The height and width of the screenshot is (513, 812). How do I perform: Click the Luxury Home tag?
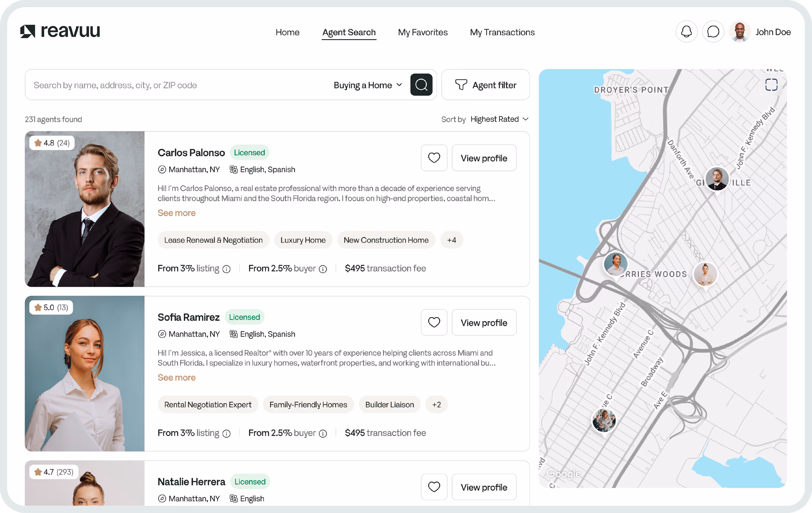click(x=303, y=240)
